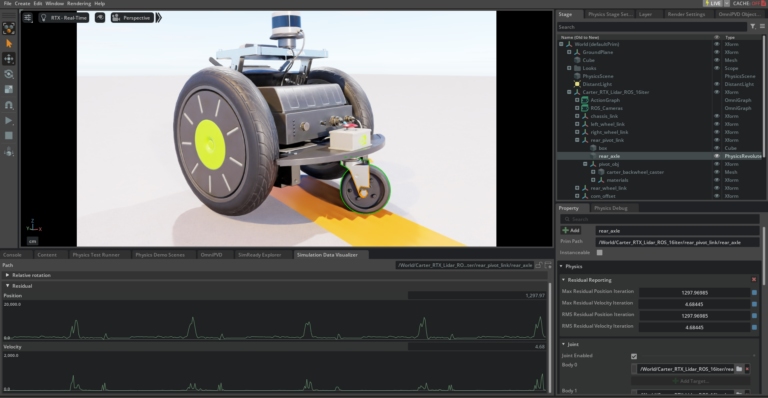The image size is (768, 398).
Task: Remove Residual Reporting with red X
Action: (754, 280)
